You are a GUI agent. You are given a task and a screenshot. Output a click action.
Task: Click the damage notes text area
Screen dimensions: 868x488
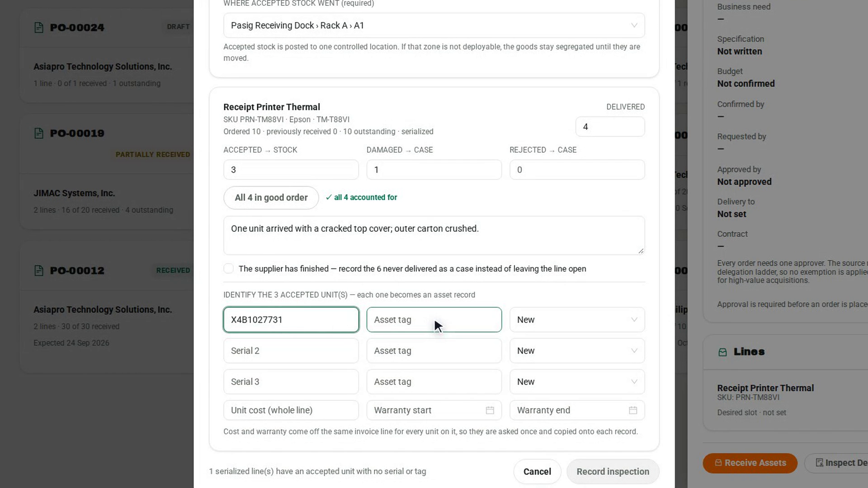click(x=434, y=235)
